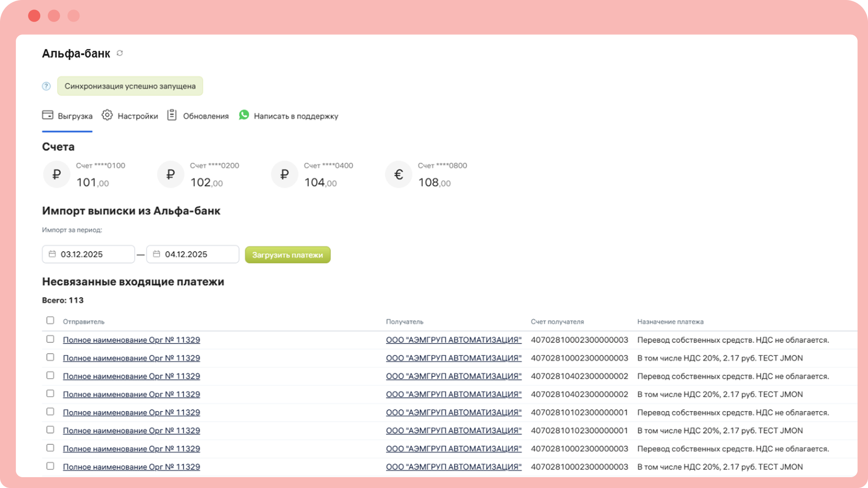
Task: Click the clipboard icon for Обновления
Action: point(172,115)
